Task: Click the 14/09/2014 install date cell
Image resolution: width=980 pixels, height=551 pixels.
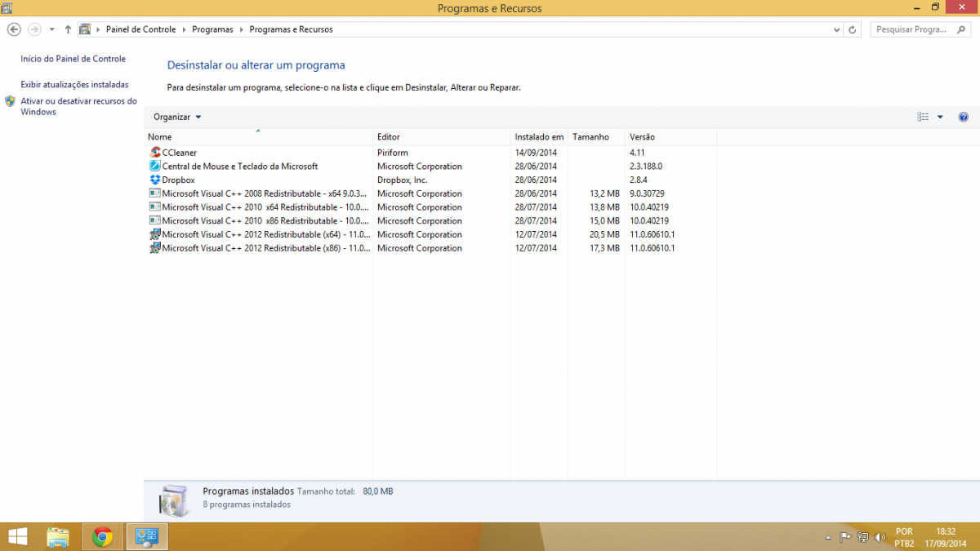Action: [536, 153]
